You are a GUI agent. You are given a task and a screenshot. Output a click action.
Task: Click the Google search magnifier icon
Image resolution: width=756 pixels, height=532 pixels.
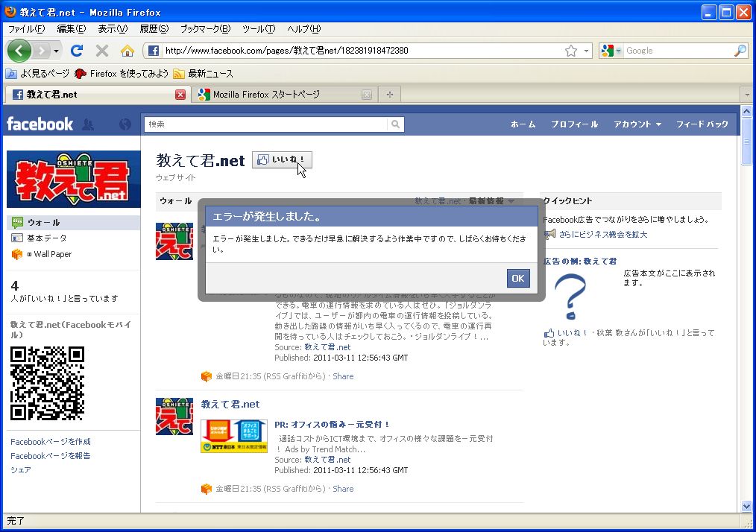(x=740, y=51)
